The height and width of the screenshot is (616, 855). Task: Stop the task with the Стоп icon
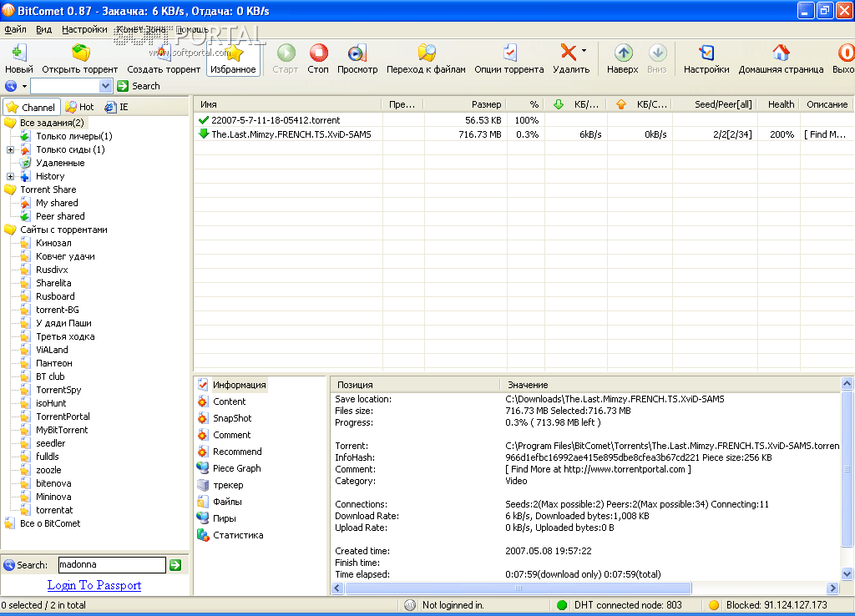coord(318,53)
